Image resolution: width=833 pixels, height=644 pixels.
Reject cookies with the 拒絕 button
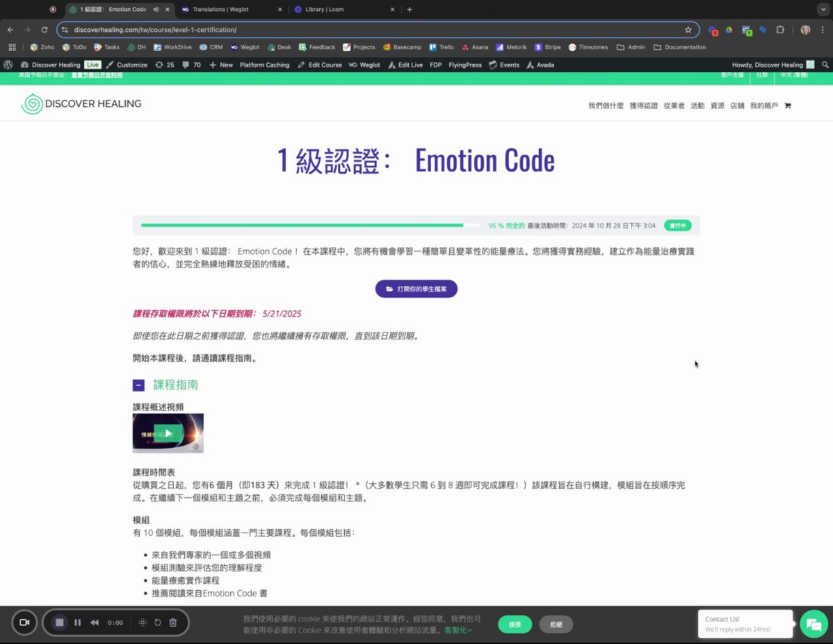pos(556,624)
